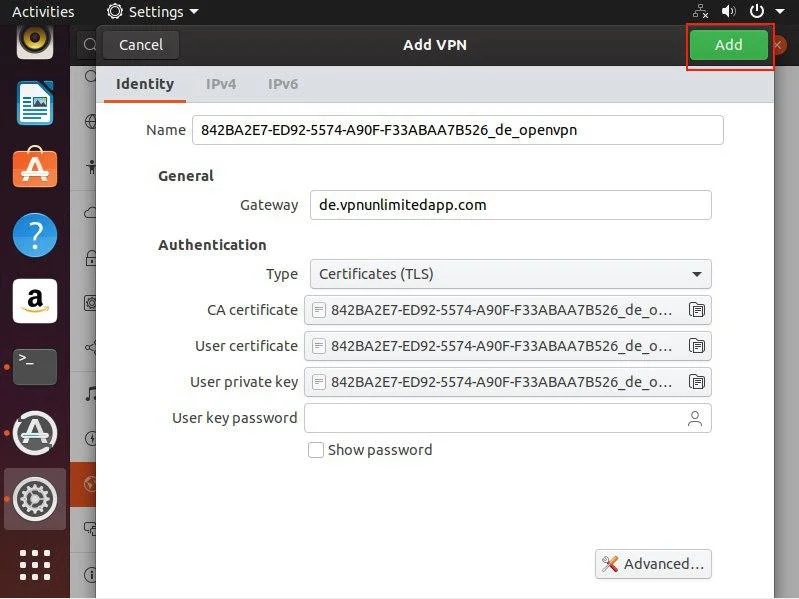Open Terminal from the dock
The height and width of the screenshot is (599, 799).
pos(35,366)
